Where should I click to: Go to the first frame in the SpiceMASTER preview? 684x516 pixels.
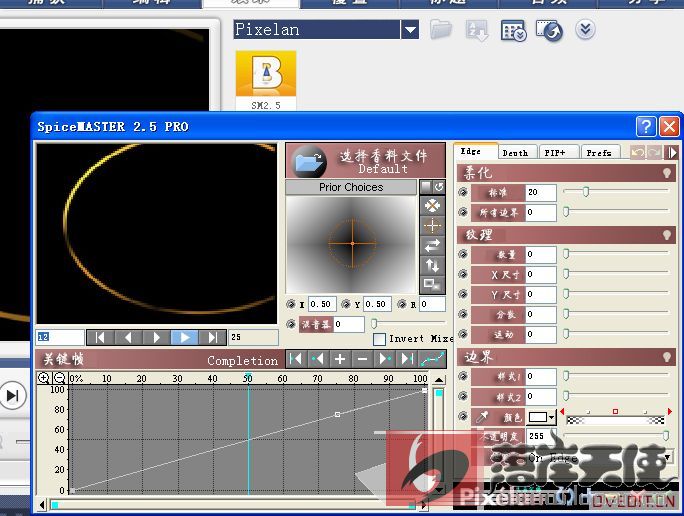pyautogui.click(x=100, y=337)
